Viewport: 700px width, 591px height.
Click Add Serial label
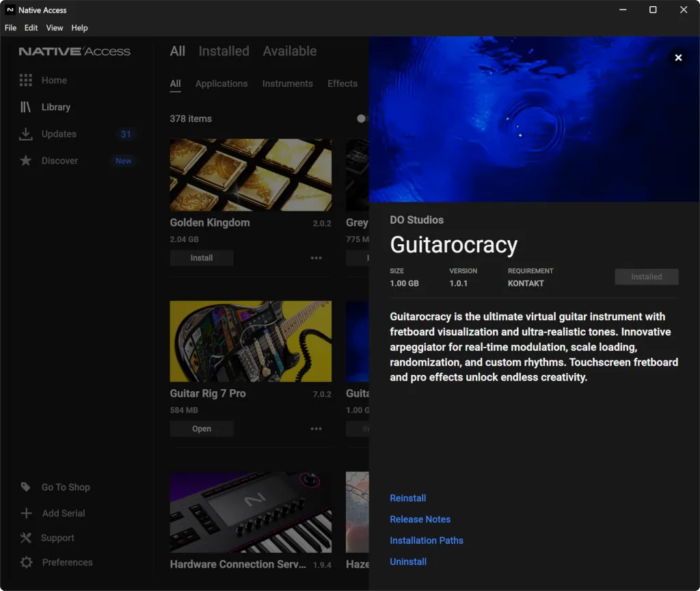coord(64,513)
